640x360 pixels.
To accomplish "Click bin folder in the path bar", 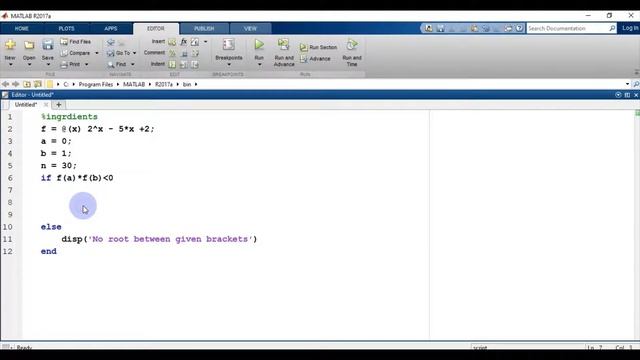I will click(187, 84).
